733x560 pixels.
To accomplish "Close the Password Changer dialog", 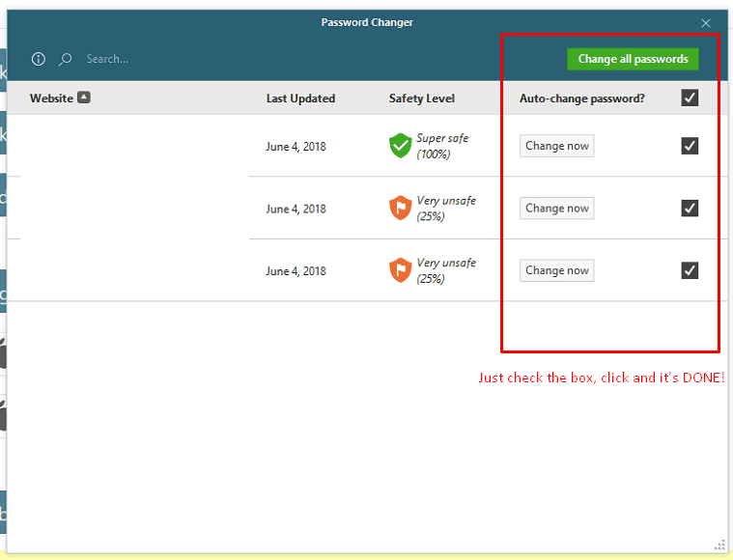I will click(705, 23).
